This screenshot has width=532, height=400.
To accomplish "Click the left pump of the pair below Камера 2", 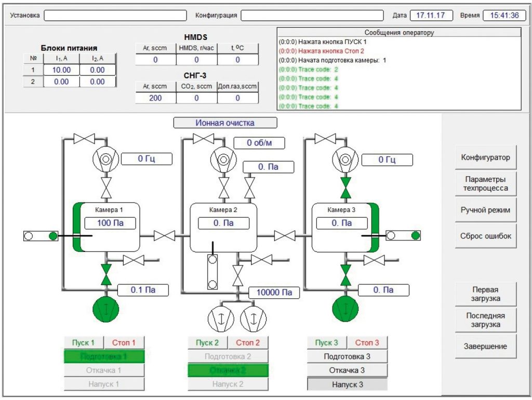I will pos(221,318).
